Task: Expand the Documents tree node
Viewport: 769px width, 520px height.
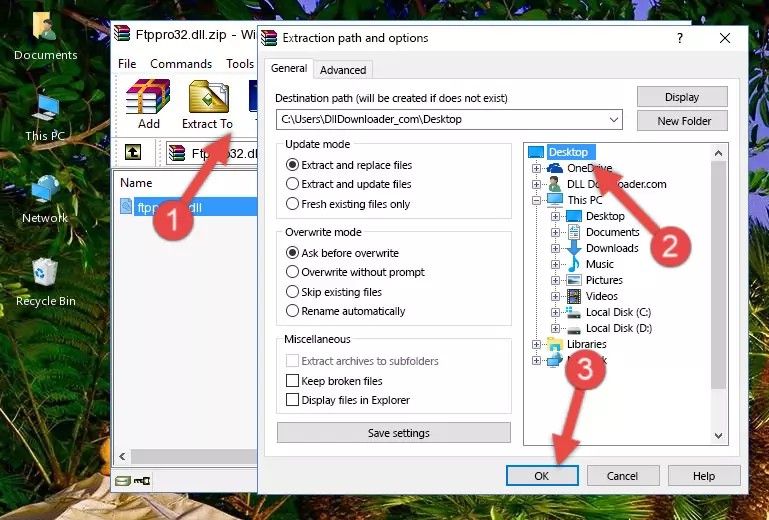Action: click(555, 232)
